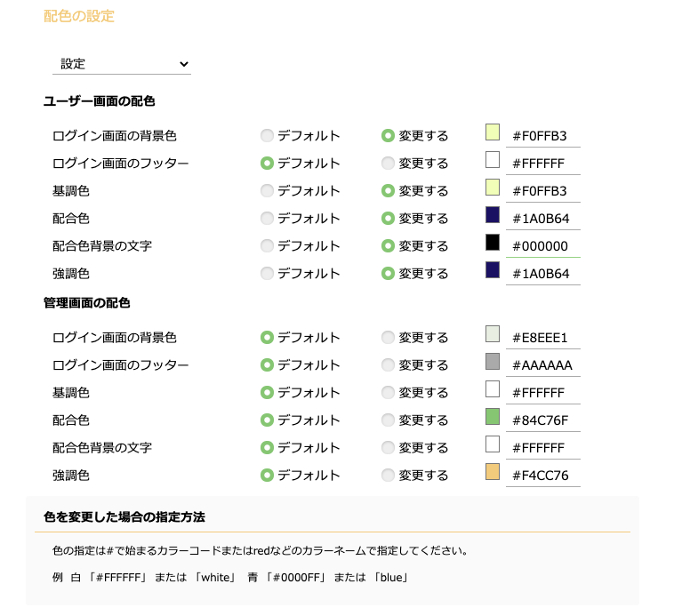Select デフォルト for admin ログイン画面のフッター

[x=267, y=364]
